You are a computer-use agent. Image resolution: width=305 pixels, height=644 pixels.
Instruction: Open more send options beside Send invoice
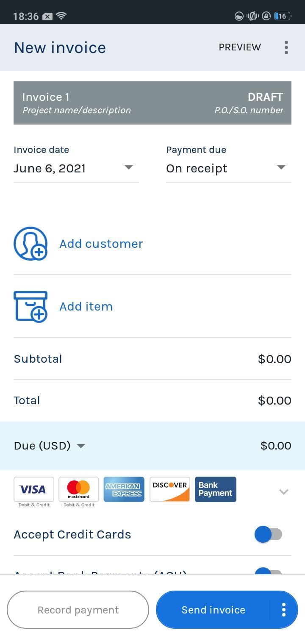point(284,610)
